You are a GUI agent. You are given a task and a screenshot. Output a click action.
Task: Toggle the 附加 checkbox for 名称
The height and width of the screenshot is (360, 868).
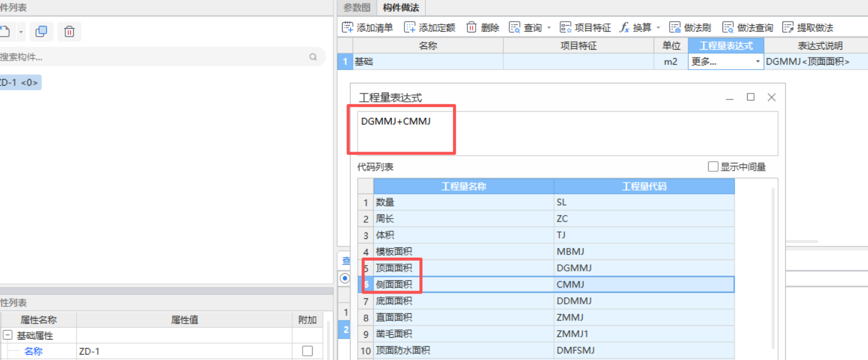click(307, 351)
